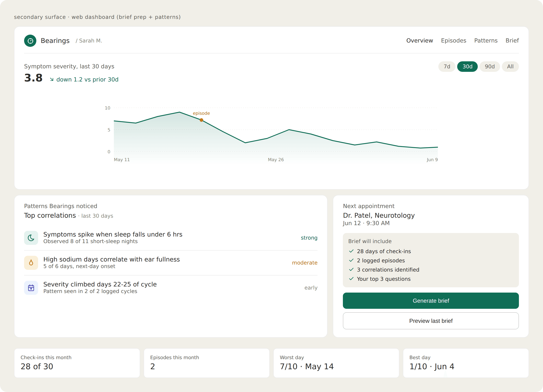Click the Top correlations heading
This screenshot has height=392, width=543.
pos(50,215)
